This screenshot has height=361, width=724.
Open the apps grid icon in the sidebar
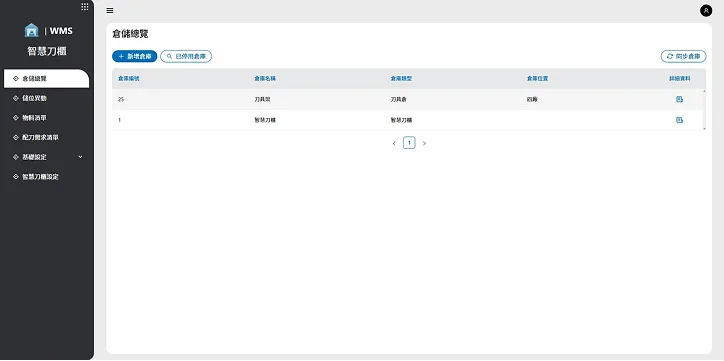coord(84,6)
